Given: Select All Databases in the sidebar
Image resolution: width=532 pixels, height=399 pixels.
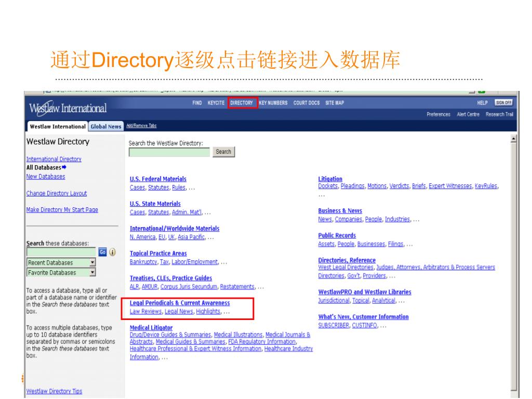Looking at the screenshot, I should tap(46, 167).
